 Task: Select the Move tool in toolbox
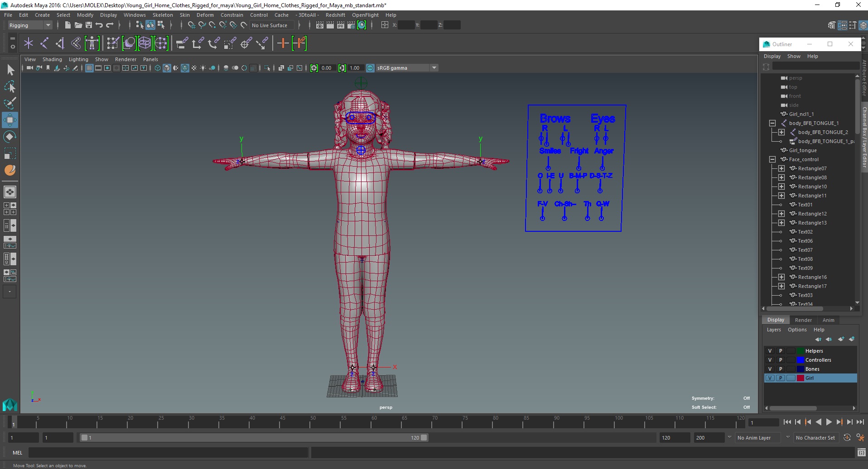[x=10, y=120]
